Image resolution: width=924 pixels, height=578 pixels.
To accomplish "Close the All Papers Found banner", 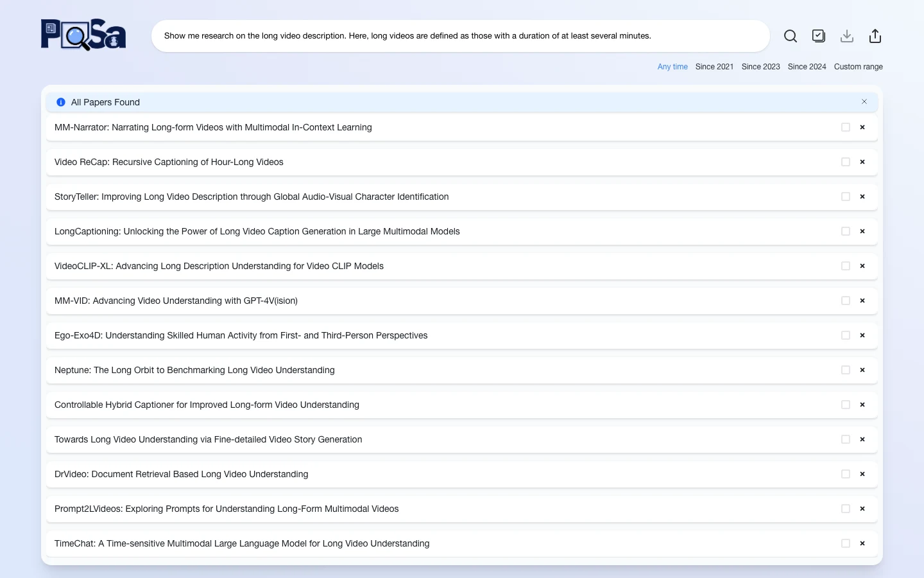I will [x=864, y=101].
